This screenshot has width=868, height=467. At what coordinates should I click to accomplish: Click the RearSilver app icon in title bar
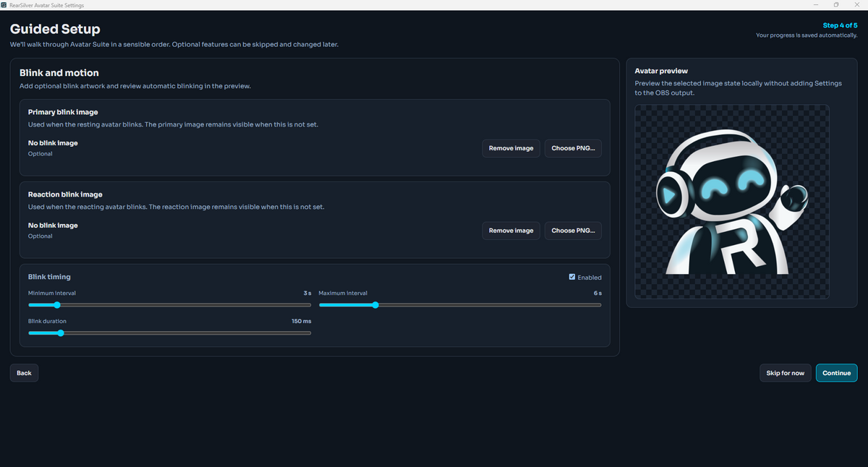point(4,5)
